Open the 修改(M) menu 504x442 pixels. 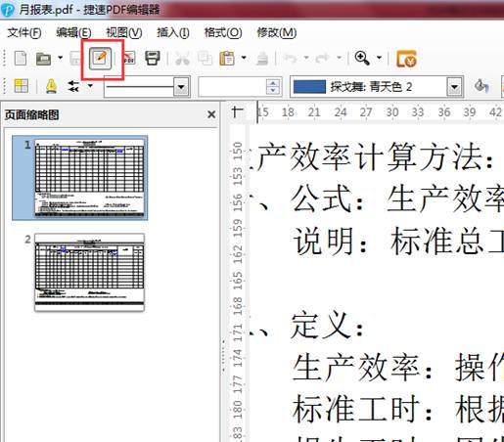pos(277,32)
